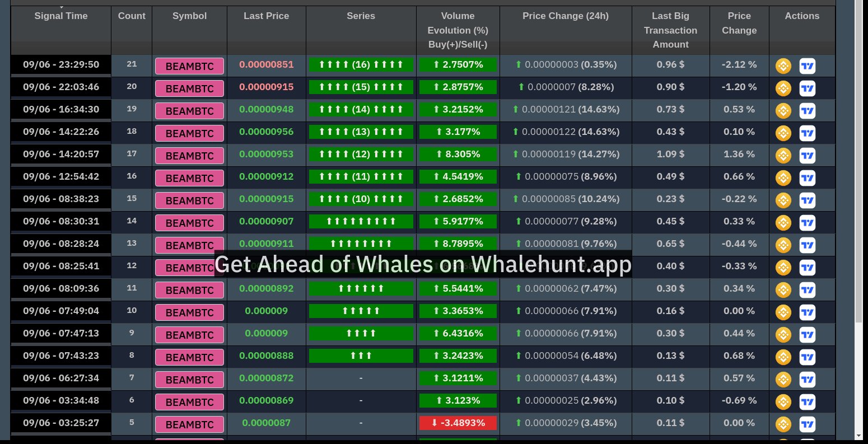
Task: Click Volume Evolution (%) column header
Action: coord(458,30)
